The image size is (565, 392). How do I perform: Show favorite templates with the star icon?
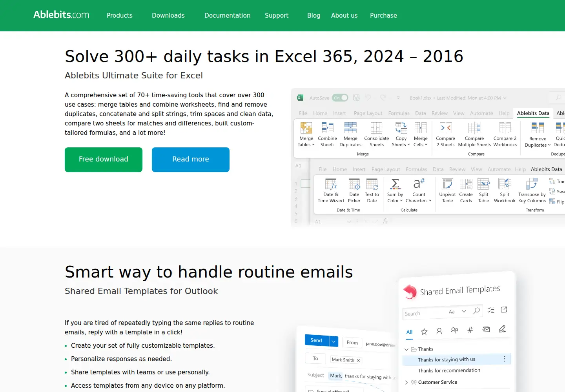[424, 332]
